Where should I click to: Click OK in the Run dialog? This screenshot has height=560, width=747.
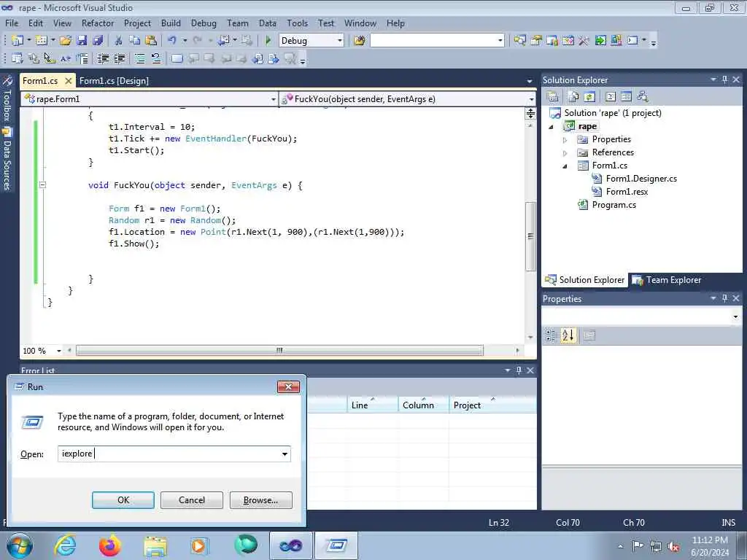[x=123, y=500]
